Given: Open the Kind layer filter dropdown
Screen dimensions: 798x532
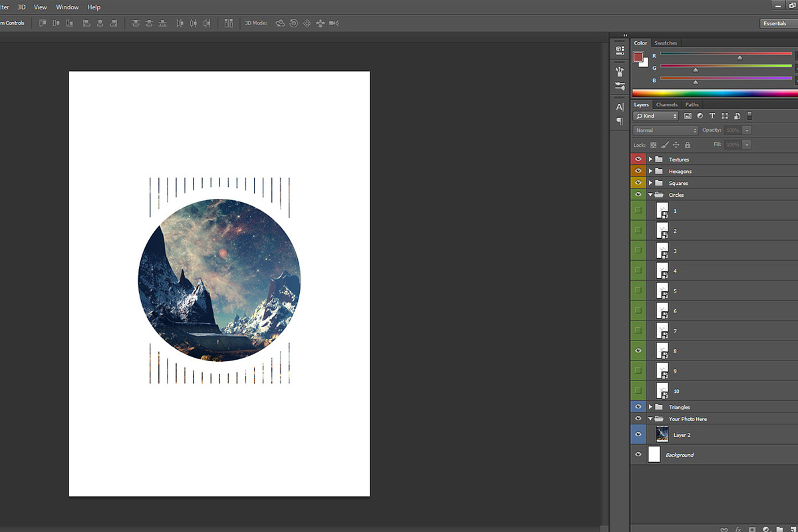Looking at the screenshot, I should click(x=656, y=116).
